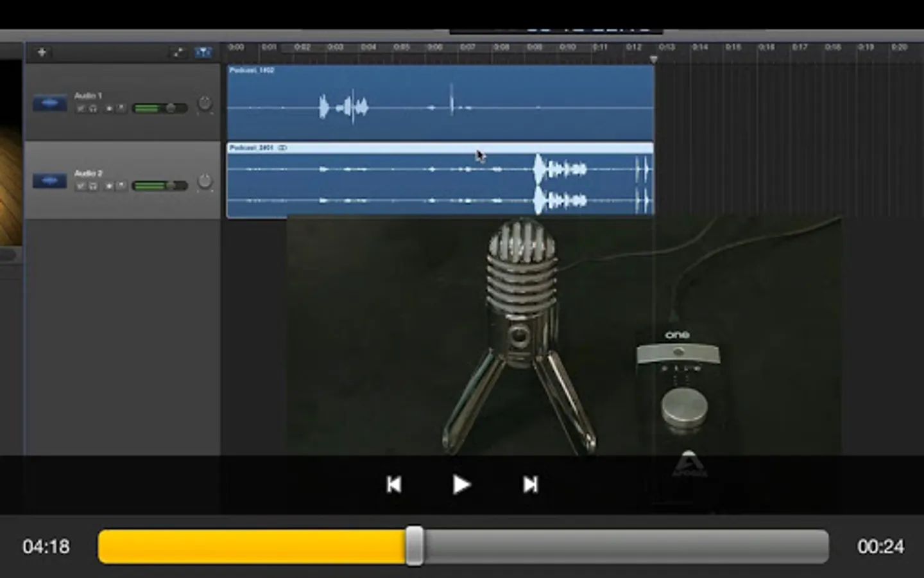Screen dimensions: 924x578
Task: Select the Podcast region on Audio 1 track
Action: pyautogui.click(x=441, y=102)
